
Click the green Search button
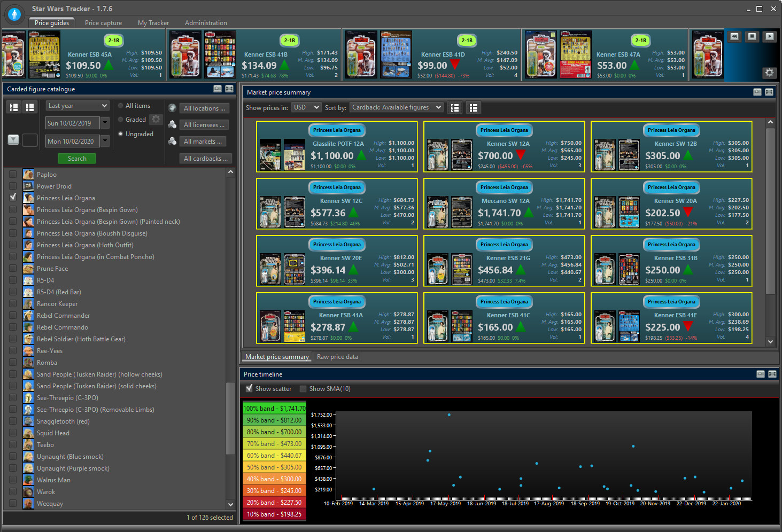(77, 159)
